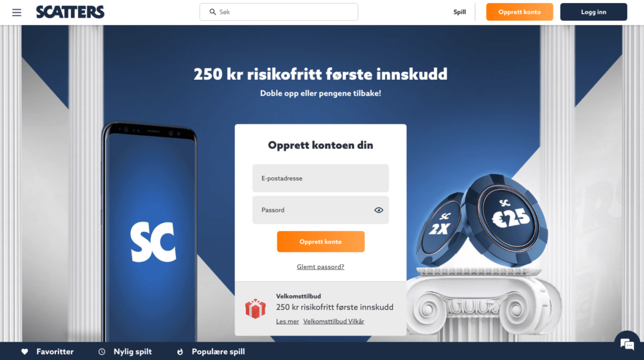This screenshot has height=360, width=644.
Task: Click the red gift box icon
Action: (255, 308)
